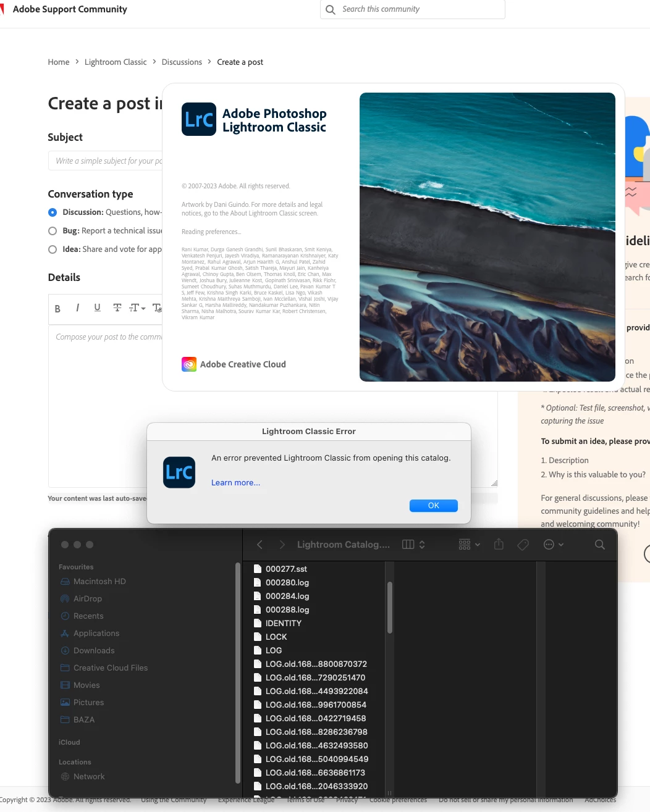The image size is (650, 812).
Task: Select LOG.old.168...9961700854 file
Action: coord(310,705)
